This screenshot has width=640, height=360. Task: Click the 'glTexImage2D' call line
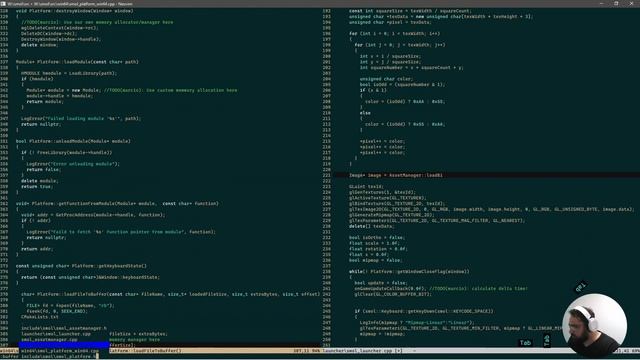tap(491, 209)
